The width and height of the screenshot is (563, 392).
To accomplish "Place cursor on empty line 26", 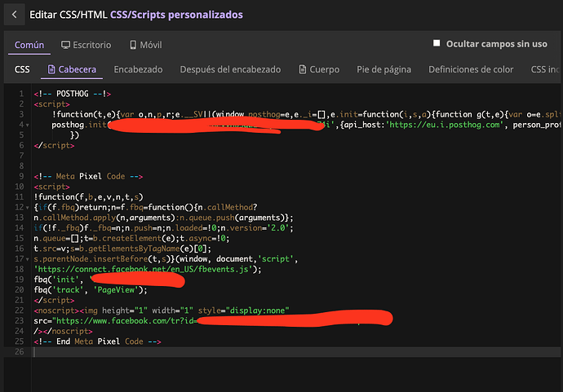I will point(296,352).
